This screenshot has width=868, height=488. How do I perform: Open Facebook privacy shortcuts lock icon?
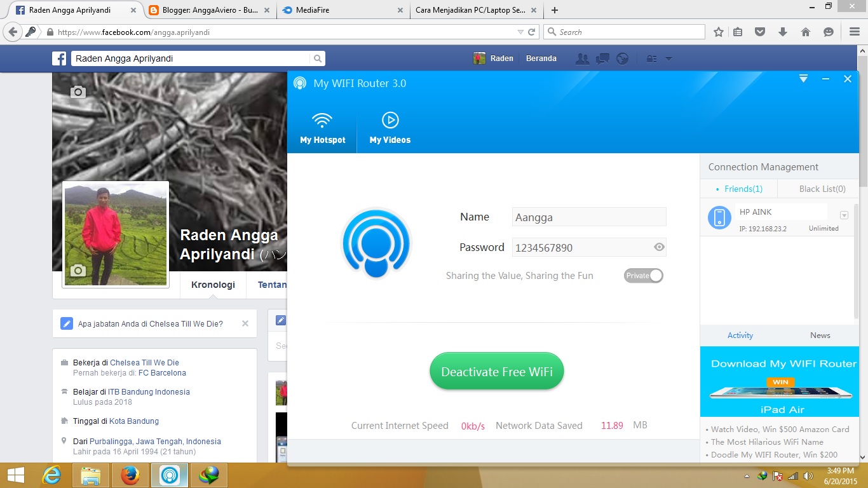point(651,58)
